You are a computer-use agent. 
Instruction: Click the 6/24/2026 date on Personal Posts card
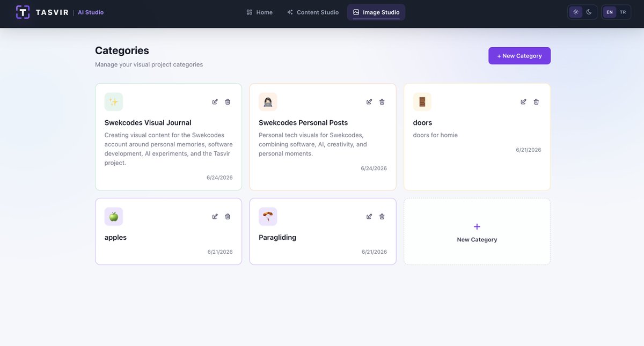[x=374, y=168]
